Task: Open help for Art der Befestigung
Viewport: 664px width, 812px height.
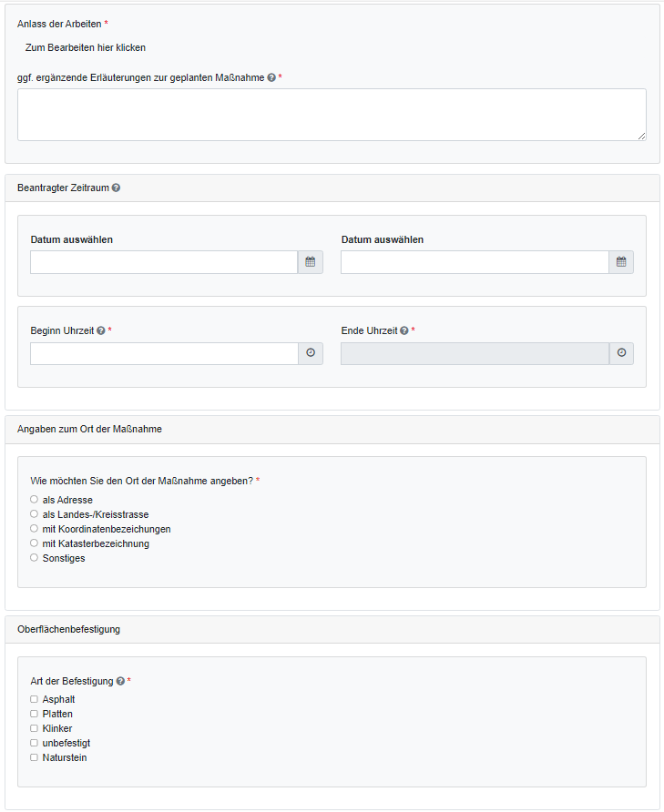Action: (120, 681)
